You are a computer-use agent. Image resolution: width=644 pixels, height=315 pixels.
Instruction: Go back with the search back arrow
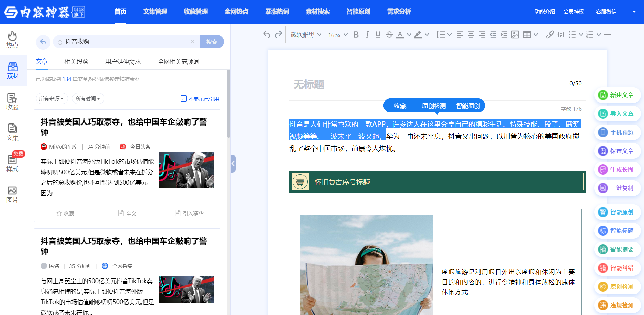(x=43, y=42)
